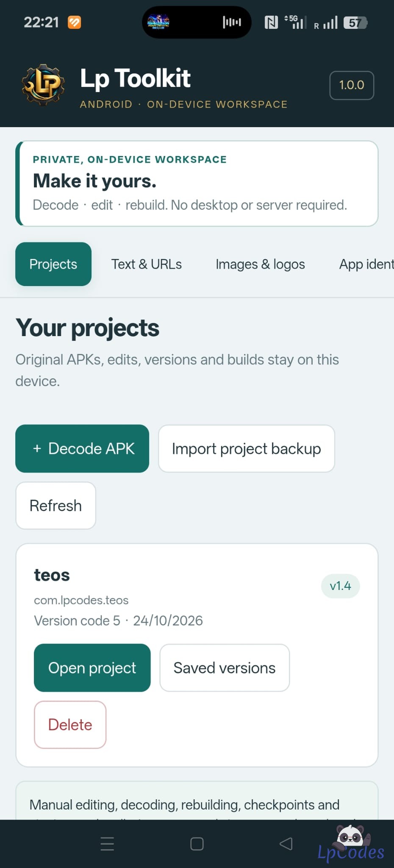Tap the 5G signal strength icon
394x868 pixels.
(295, 22)
